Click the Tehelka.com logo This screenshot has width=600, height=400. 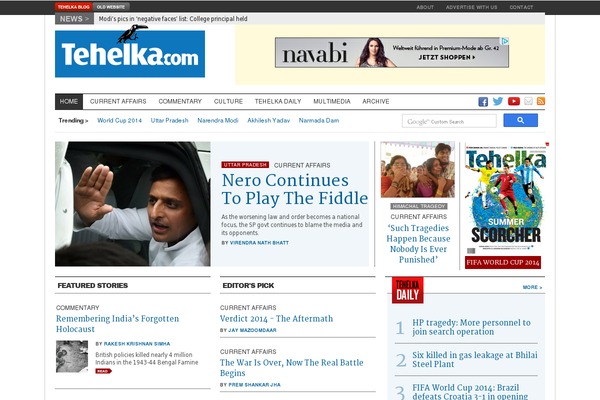pyautogui.click(x=130, y=52)
